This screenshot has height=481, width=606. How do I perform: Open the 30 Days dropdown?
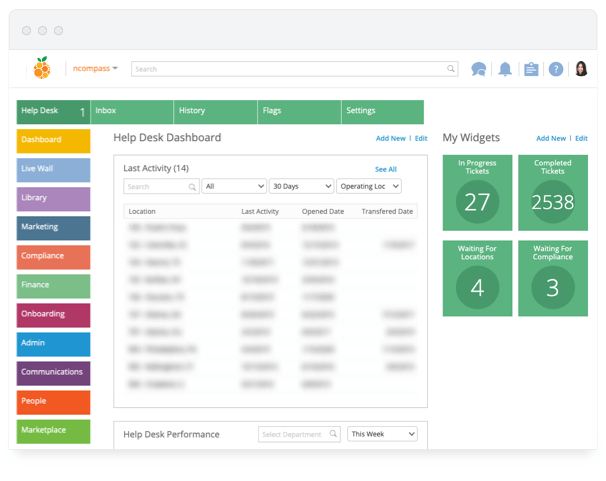[x=301, y=186]
